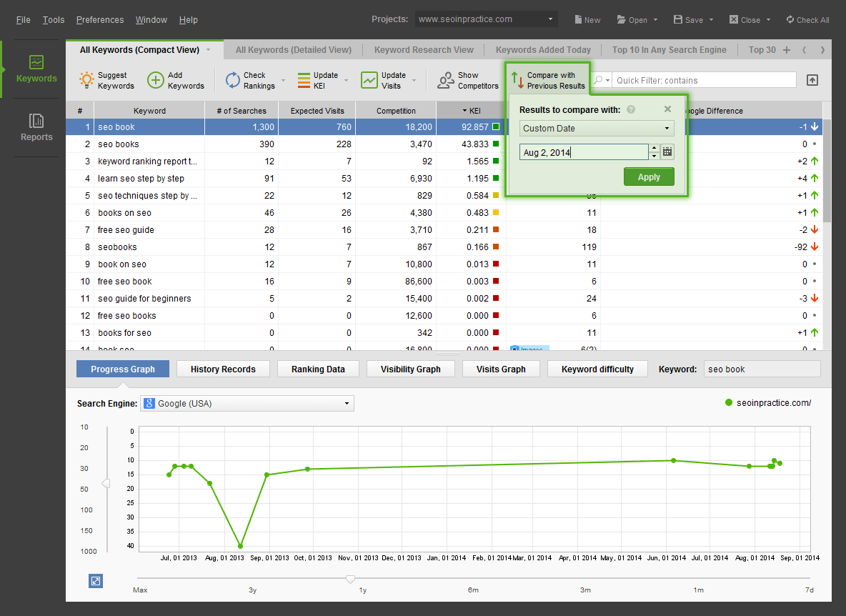846x616 pixels.
Task: Click the Update Visits chart icon
Action: 369,80
